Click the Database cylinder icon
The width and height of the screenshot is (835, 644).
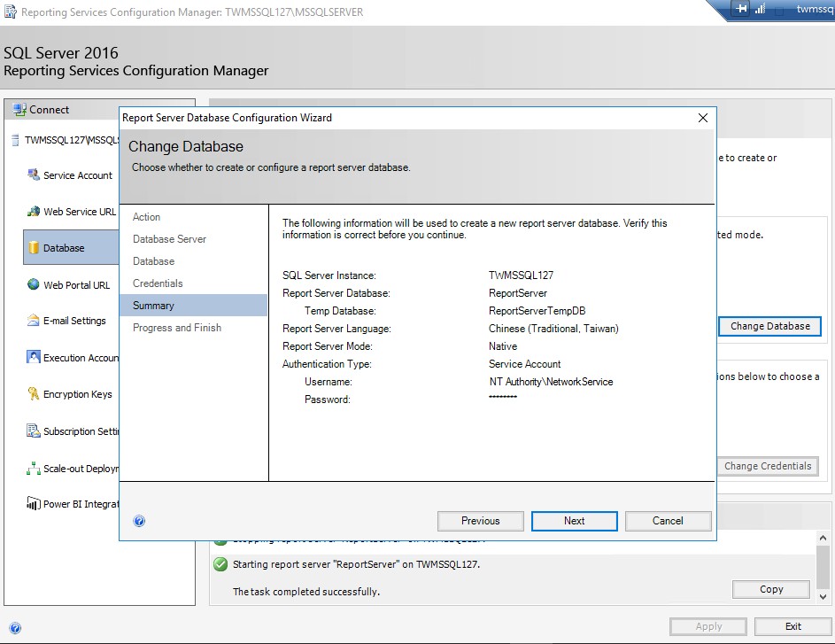34,248
